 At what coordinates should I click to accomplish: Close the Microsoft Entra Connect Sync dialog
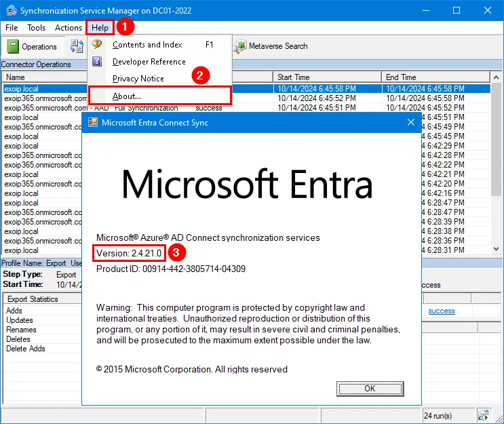(x=411, y=122)
